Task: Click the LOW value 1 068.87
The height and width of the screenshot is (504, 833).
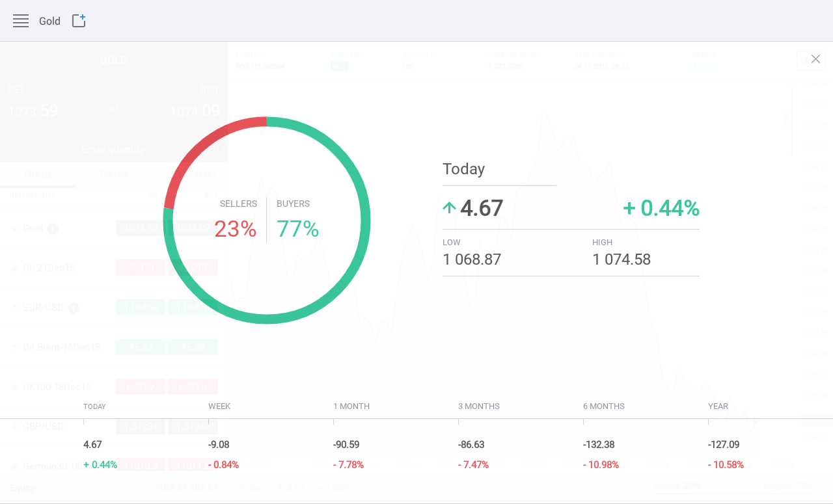Action: [x=472, y=259]
